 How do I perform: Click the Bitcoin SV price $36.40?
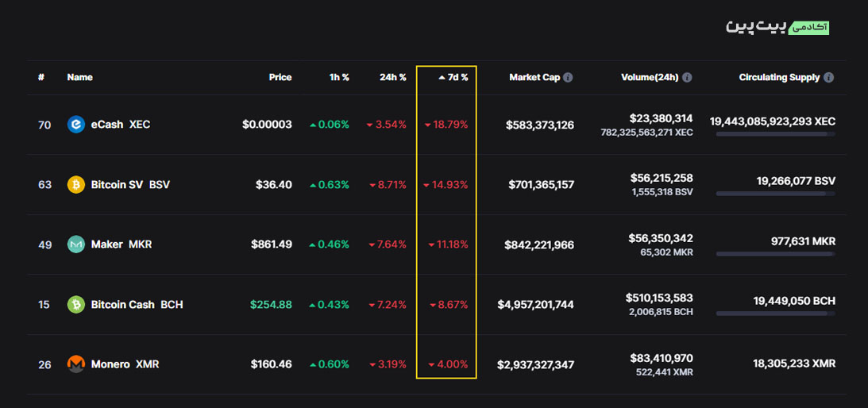pyautogui.click(x=274, y=185)
